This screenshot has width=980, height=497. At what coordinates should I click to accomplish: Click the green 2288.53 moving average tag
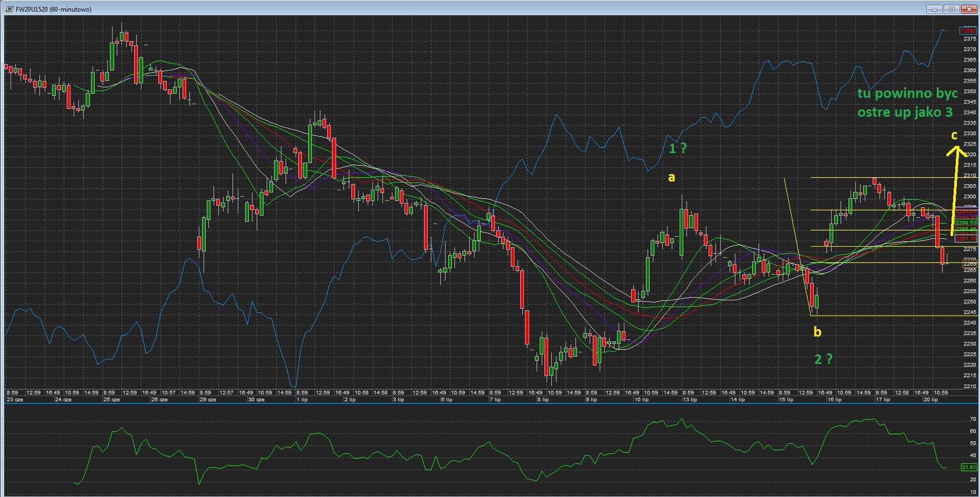(966, 223)
